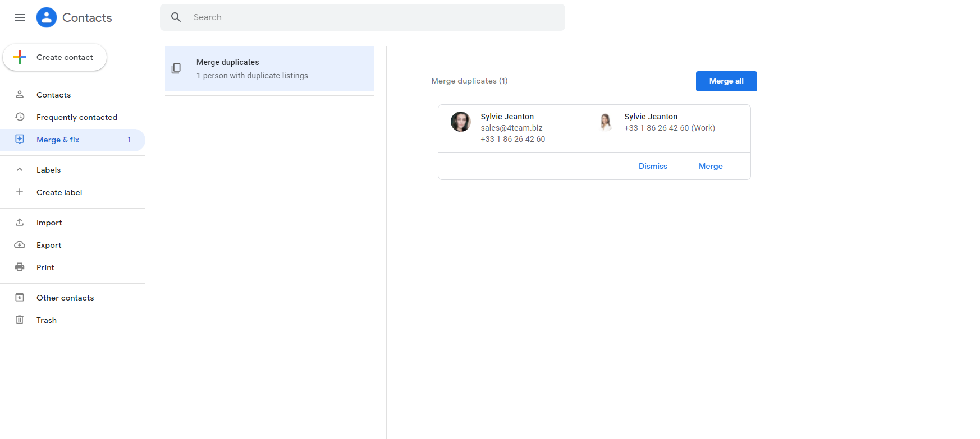Focus the Search input field
980x439 pixels.
[x=363, y=17]
